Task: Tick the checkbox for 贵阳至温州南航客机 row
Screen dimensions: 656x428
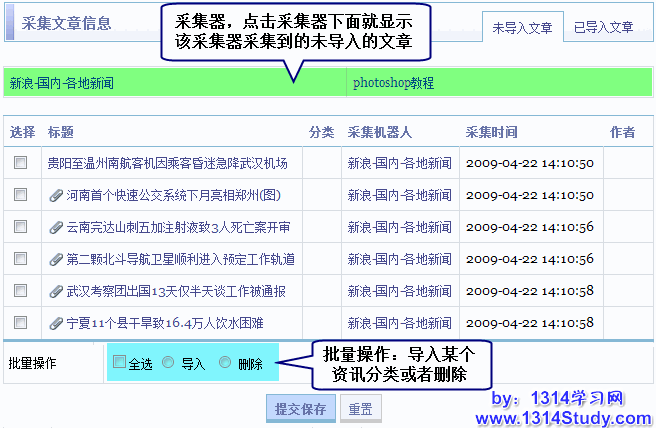Action: coord(20,163)
